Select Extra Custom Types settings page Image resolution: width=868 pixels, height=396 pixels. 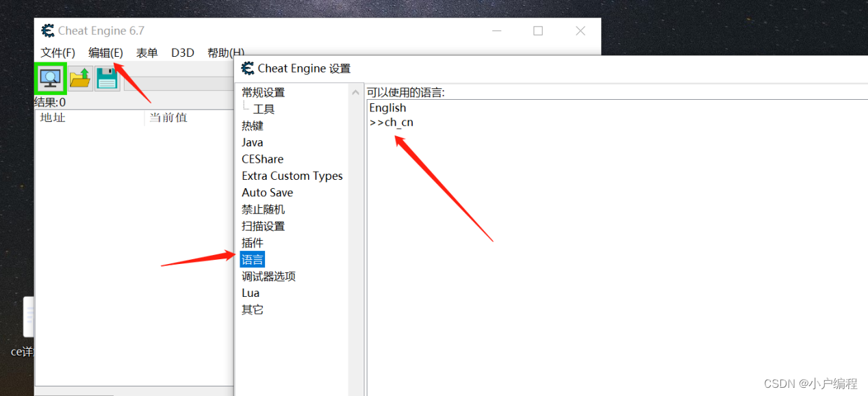pos(292,176)
